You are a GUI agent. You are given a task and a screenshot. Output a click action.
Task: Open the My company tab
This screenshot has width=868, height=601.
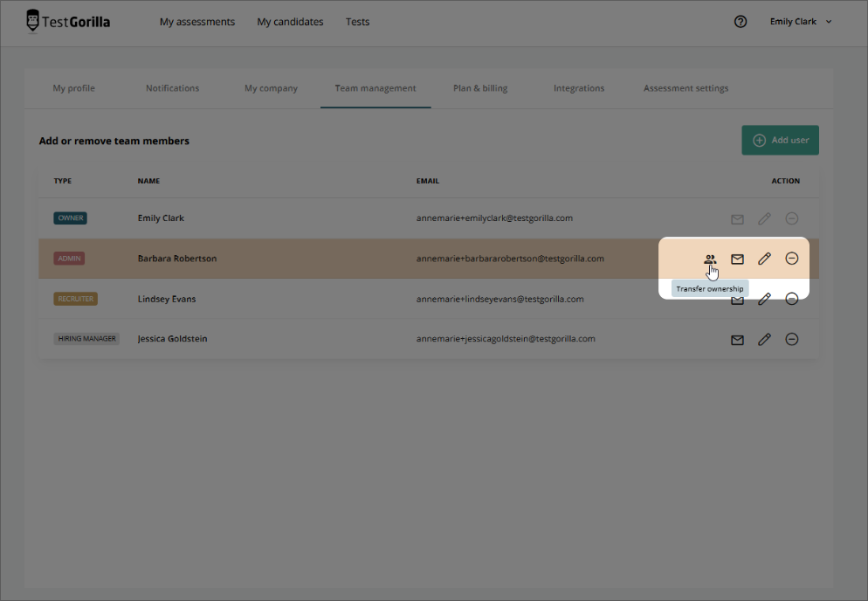[271, 88]
